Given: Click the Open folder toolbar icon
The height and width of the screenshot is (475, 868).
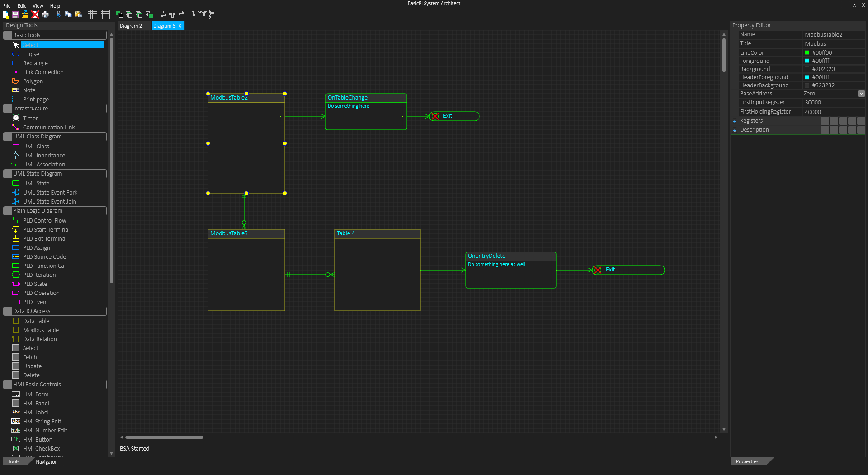Looking at the screenshot, I should point(25,14).
